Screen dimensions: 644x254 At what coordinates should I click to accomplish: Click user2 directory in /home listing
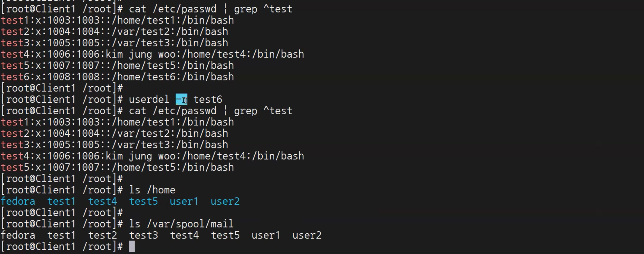point(225,201)
